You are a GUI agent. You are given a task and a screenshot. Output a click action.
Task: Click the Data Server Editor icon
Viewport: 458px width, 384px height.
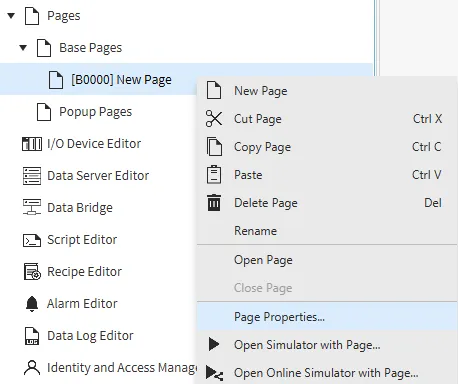pyautogui.click(x=32, y=176)
